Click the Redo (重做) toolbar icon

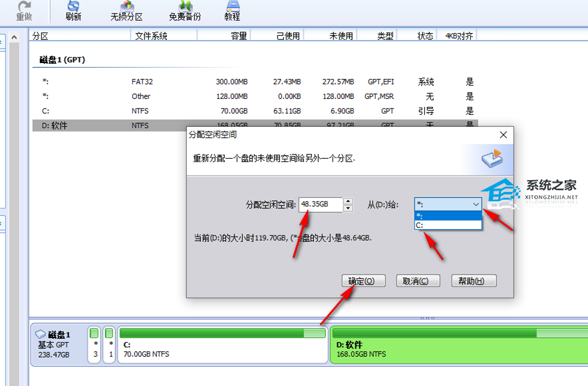point(25,11)
